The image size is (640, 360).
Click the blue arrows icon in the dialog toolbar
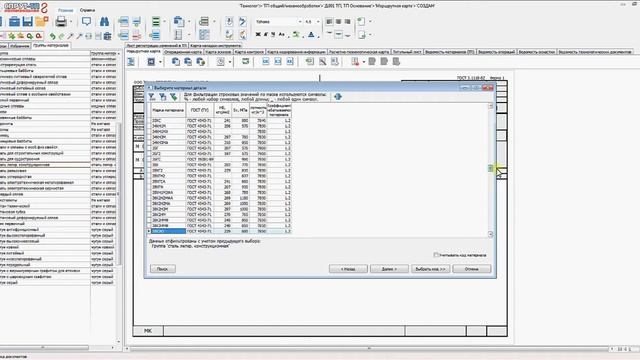click(338, 97)
